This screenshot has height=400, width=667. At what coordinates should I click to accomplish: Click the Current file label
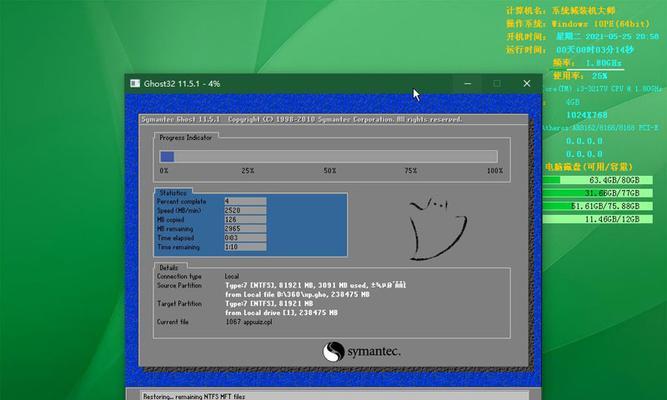[173, 322]
